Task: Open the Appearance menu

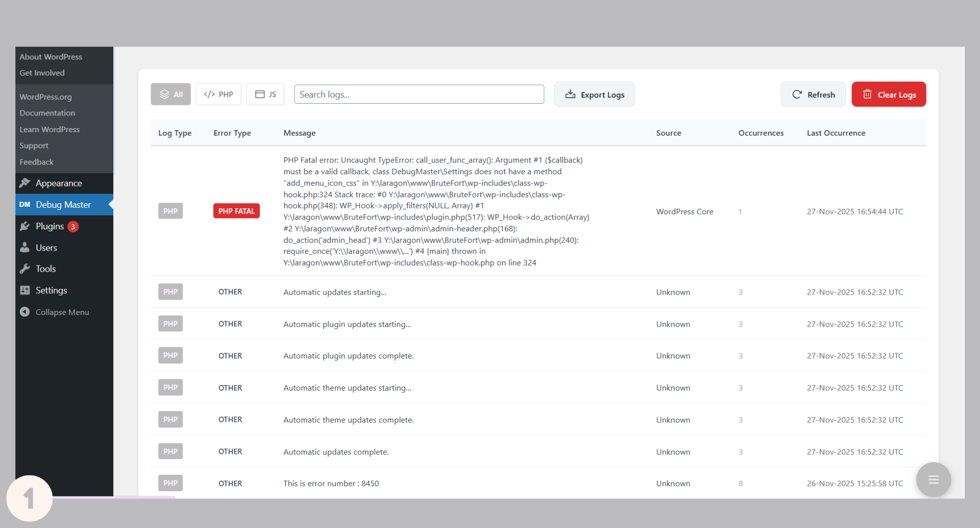Action: tap(64, 183)
